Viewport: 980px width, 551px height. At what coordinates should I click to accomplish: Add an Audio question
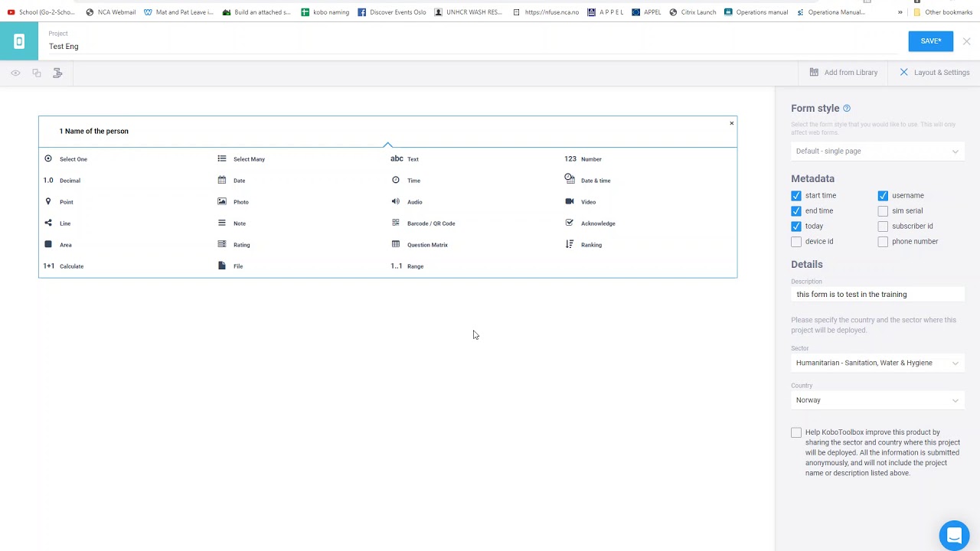(407, 202)
